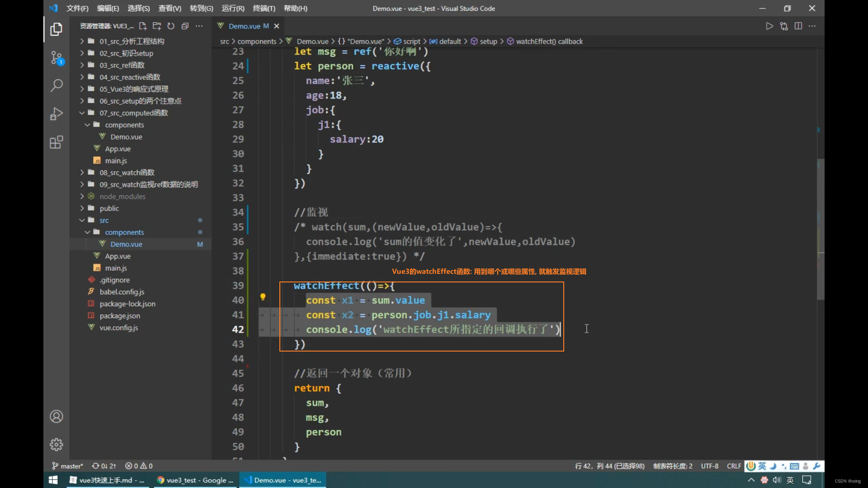The image size is (868, 488).
Task: Change the CRLF line ending setting
Action: coord(734,466)
